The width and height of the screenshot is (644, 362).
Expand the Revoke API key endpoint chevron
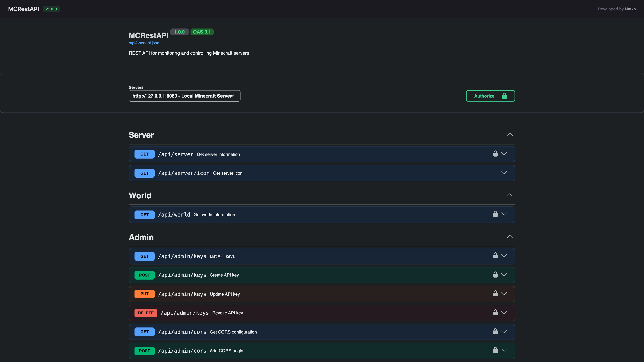pos(504,313)
